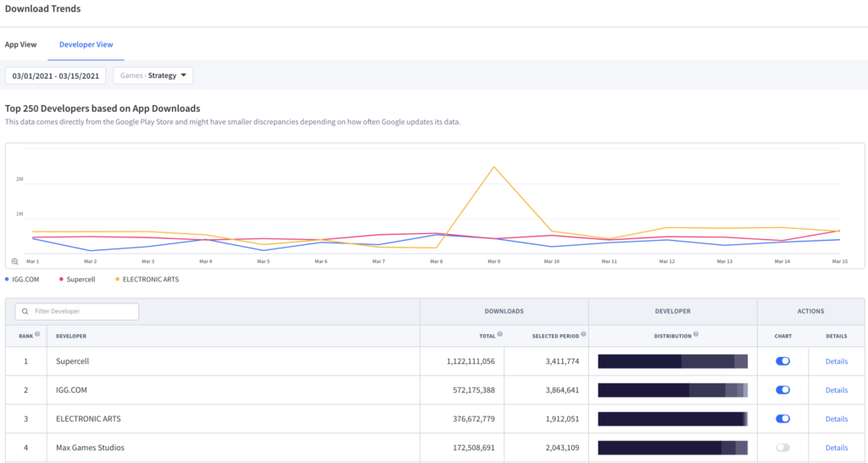Click total value 172,508,691
868x463 pixels.
[474, 448]
